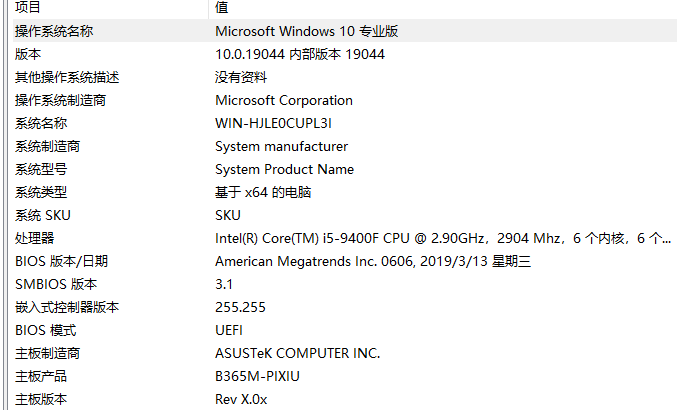Click the 值 column header
677x410 pixels.
pos(221,8)
